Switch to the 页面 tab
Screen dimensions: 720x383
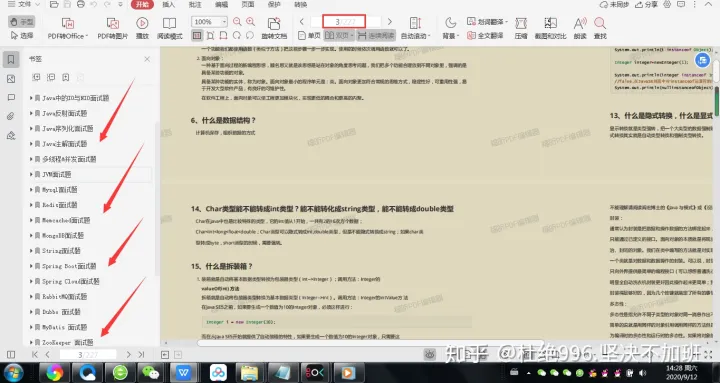point(248,5)
